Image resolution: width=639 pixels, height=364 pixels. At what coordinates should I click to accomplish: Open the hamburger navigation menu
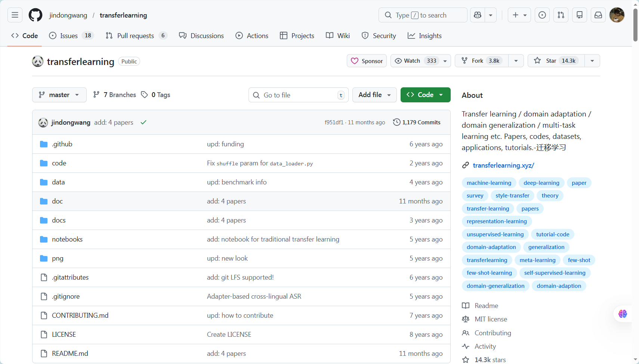tap(15, 15)
